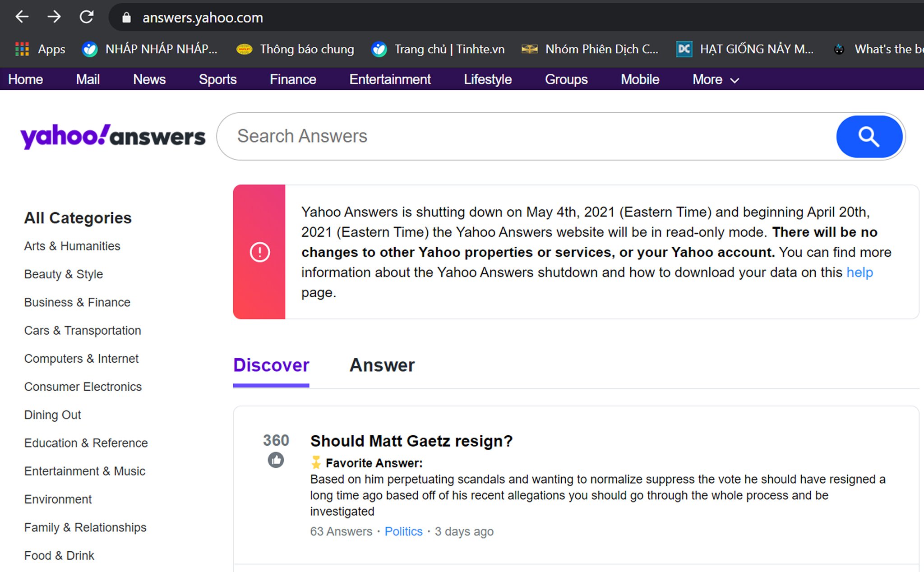This screenshot has height=572, width=924.
Task: Click the page reload icon
Action: [87, 17]
